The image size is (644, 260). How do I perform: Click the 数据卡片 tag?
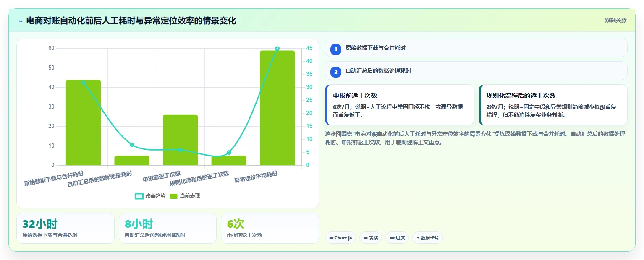tap(427, 238)
